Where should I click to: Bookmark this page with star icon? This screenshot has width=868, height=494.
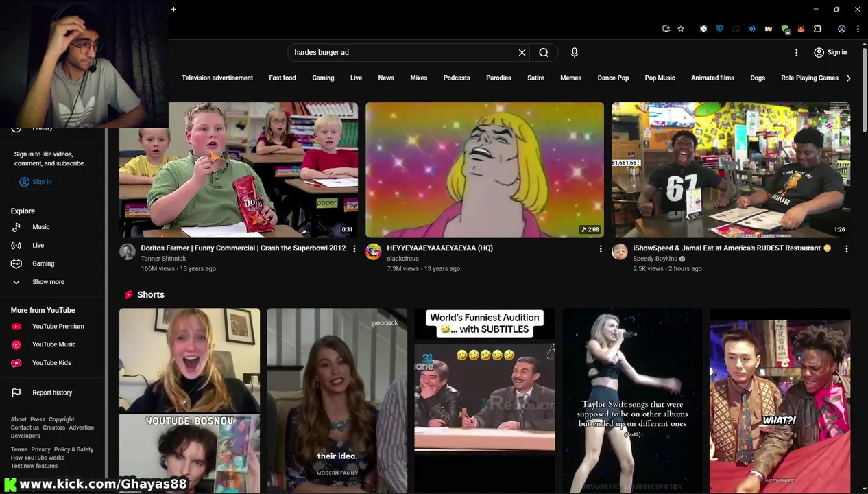[x=681, y=29]
